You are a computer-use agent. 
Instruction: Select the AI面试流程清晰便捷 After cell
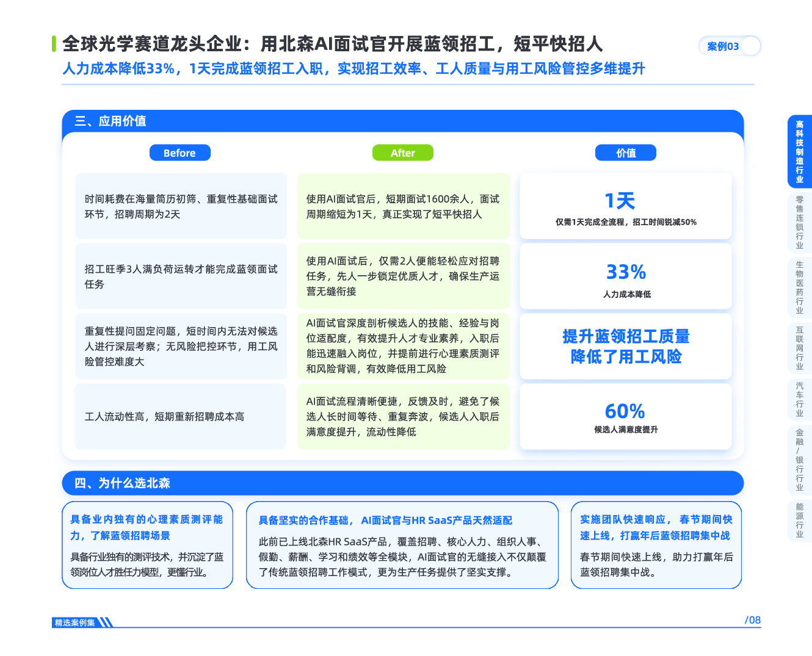point(403,417)
